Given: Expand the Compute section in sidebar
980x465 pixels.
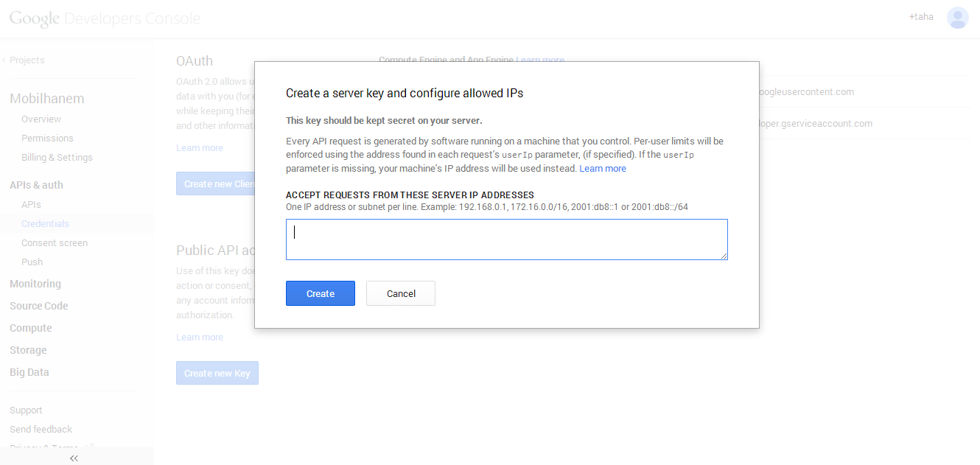Looking at the screenshot, I should (31, 328).
